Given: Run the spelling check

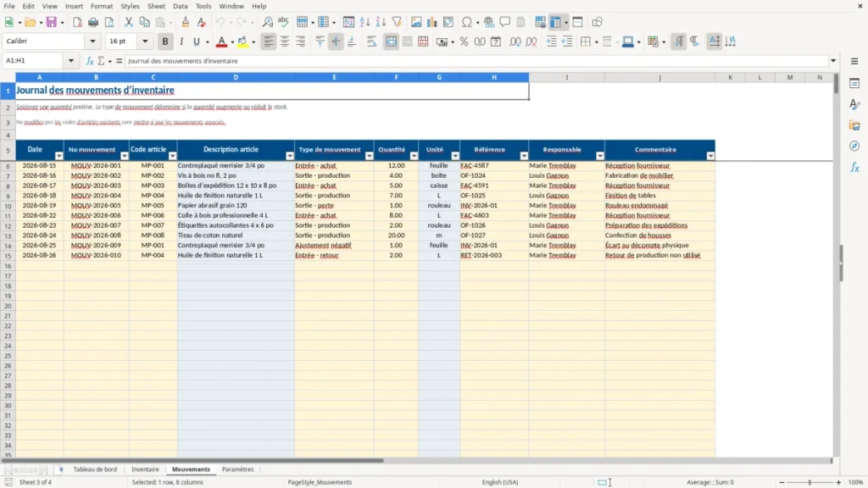Looking at the screenshot, I should click(x=283, y=22).
